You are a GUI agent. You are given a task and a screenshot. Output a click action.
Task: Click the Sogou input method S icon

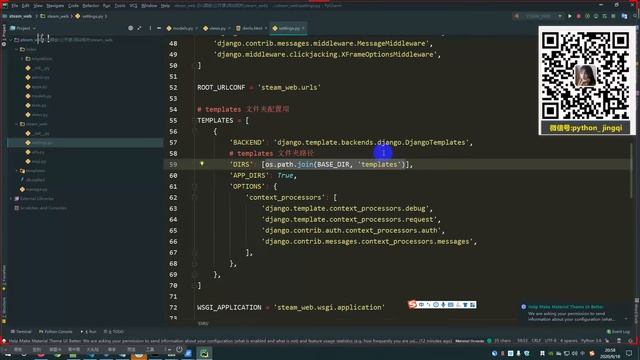point(412,304)
